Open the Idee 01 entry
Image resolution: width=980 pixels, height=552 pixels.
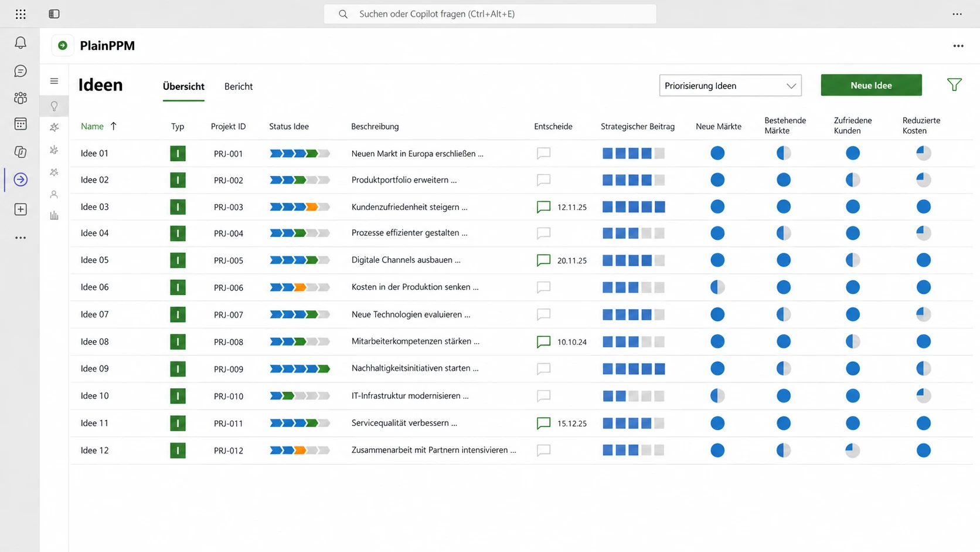coord(94,153)
